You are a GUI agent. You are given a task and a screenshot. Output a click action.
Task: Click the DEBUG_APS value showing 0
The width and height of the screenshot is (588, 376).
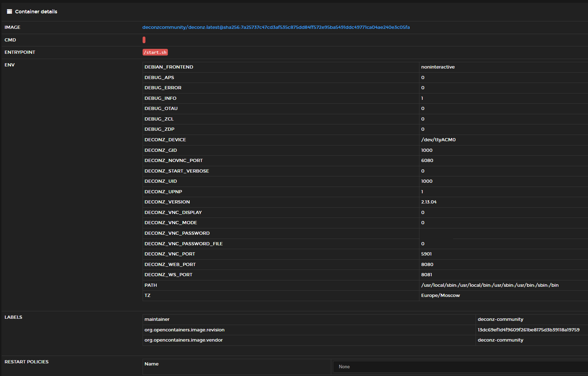(423, 77)
